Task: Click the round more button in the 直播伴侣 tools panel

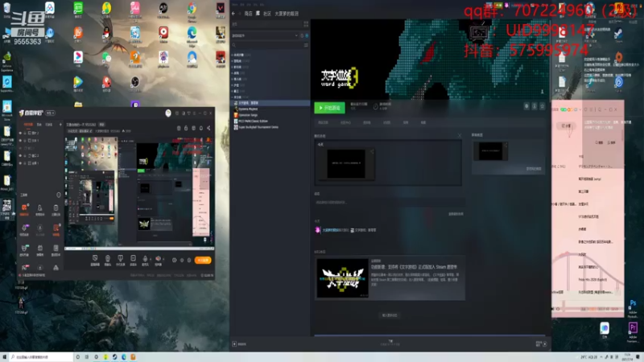Action: click(x=58, y=195)
